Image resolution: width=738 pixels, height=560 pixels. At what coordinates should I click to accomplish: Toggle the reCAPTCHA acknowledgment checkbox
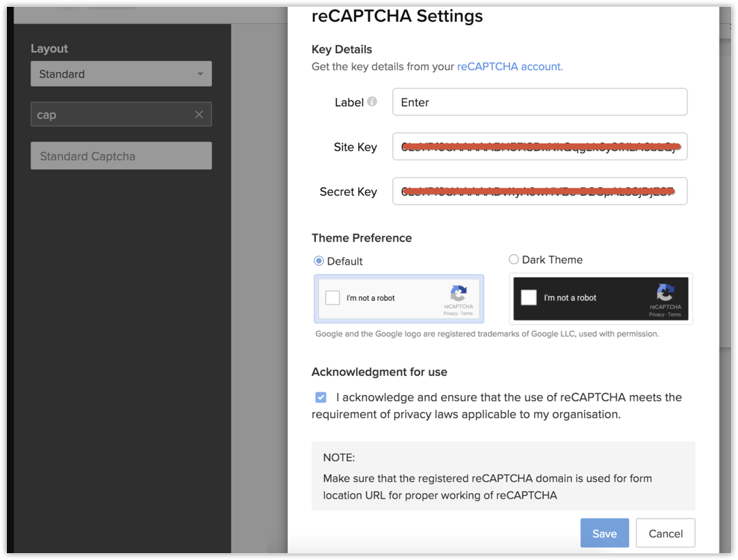[321, 397]
